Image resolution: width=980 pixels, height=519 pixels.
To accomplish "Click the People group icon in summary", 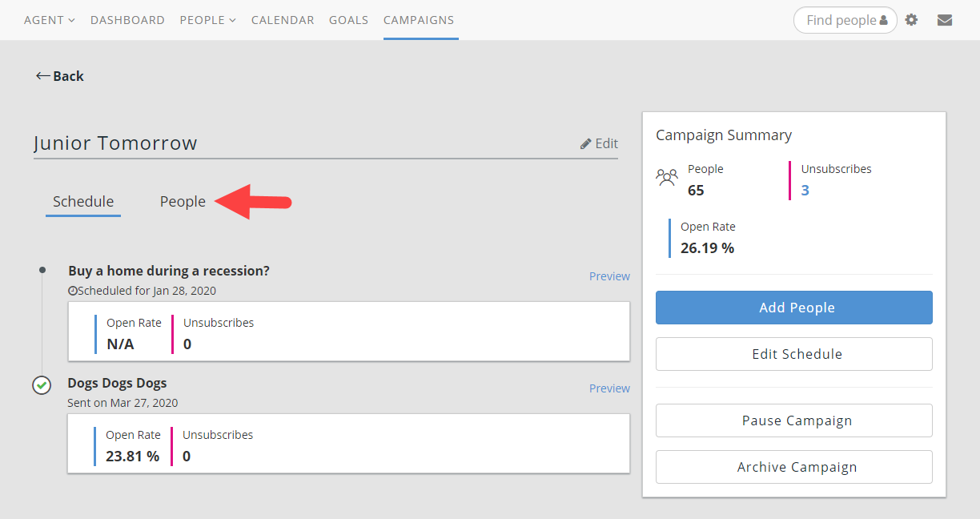I will tap(667, 178).
